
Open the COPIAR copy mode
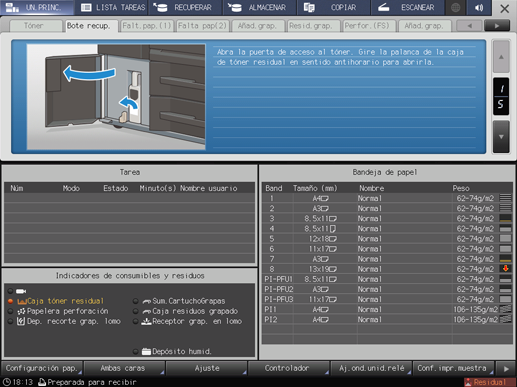coord(333,8)
